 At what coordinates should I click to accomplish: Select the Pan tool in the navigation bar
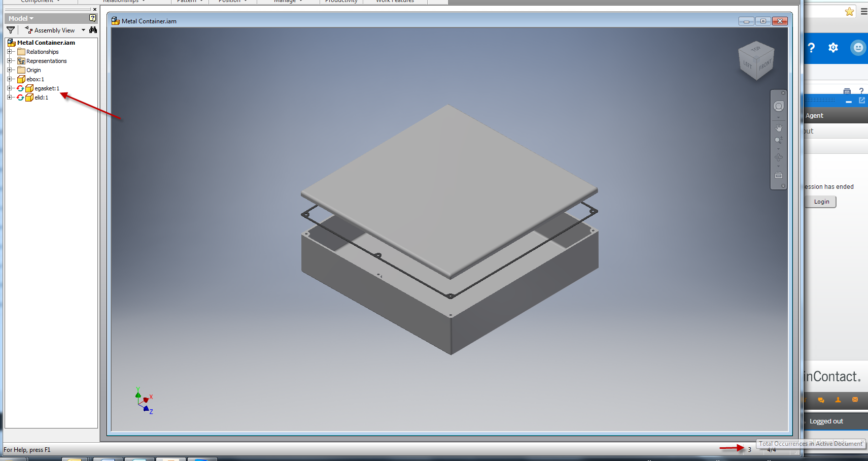point(779,127)
